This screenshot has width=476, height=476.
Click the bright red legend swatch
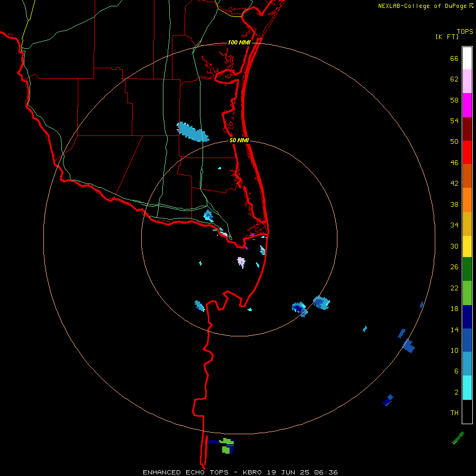(467, 152)
